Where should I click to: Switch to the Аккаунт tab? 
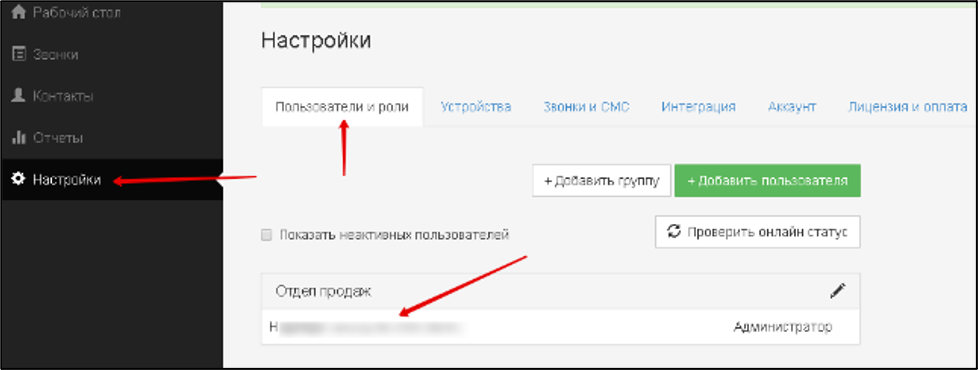[792, 107]
